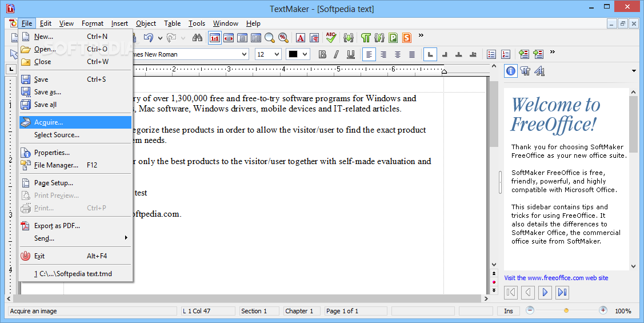Viewport: 644px width, 323px height.
Task: Set justified text alignment
Action: 412,54
